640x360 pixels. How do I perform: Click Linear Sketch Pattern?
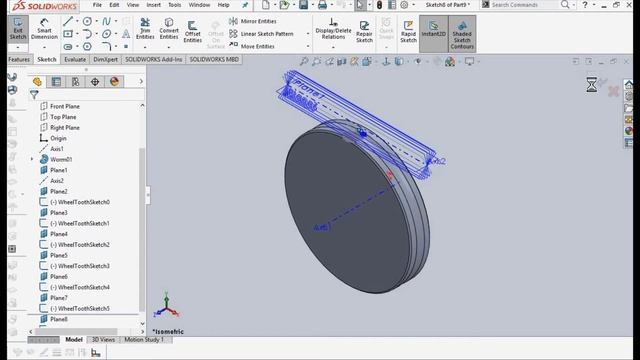point(262,33)
